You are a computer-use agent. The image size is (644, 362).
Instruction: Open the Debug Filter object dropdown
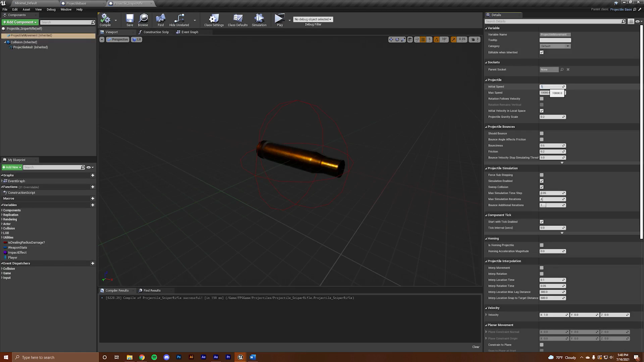(x=313, y=19)
